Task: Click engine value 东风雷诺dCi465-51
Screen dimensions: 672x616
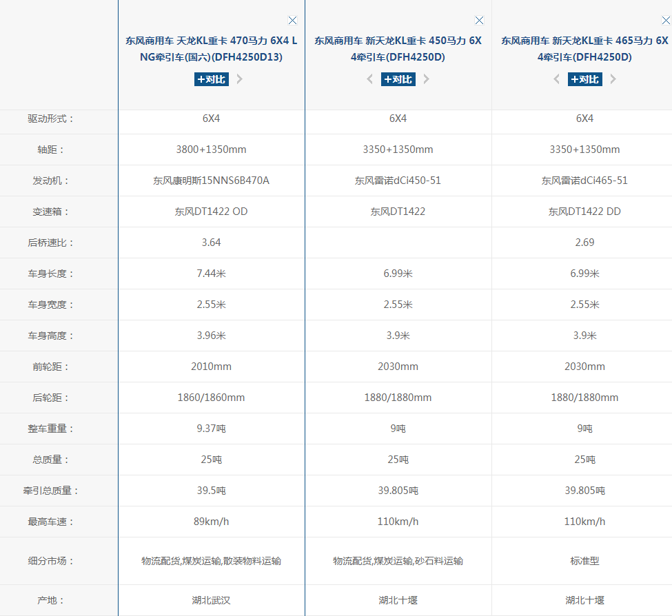Action: point(584,181)
